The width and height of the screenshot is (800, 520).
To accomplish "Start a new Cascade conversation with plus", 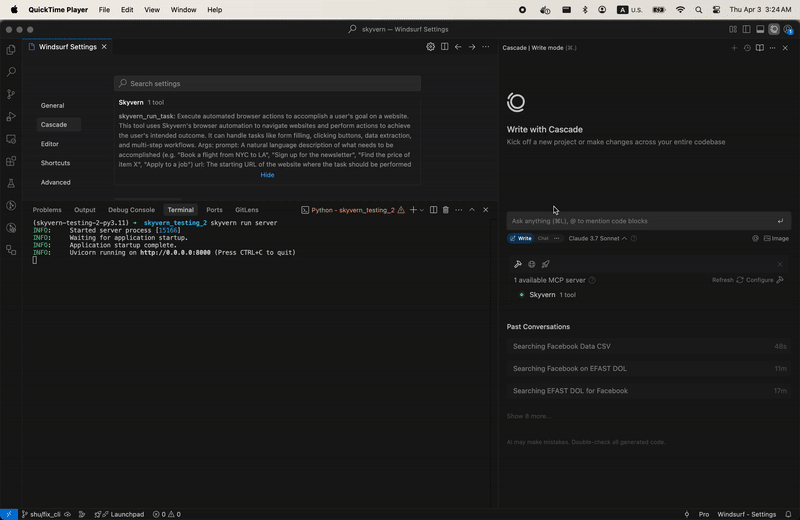I will [x=734, y=48].
